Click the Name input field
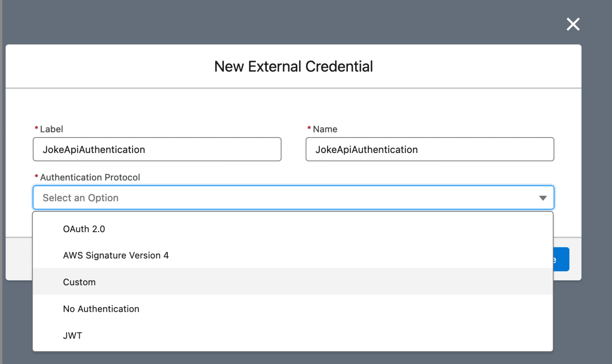Screen dimensions: 612x364 [430, 149]
